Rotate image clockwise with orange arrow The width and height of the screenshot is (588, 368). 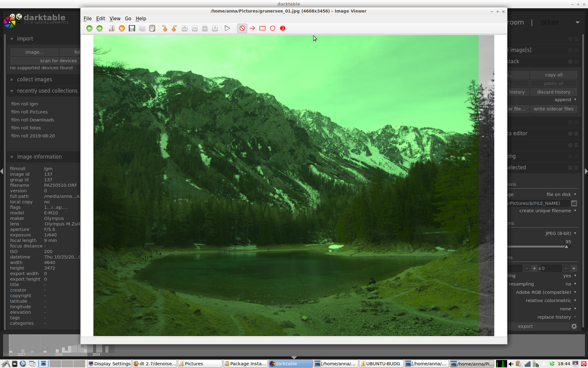[164, 28]
